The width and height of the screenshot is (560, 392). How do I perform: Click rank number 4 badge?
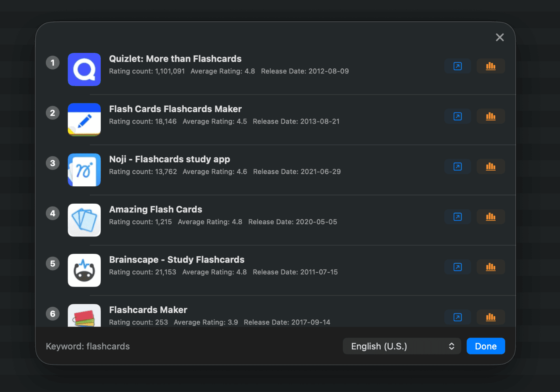pos(53,213)
